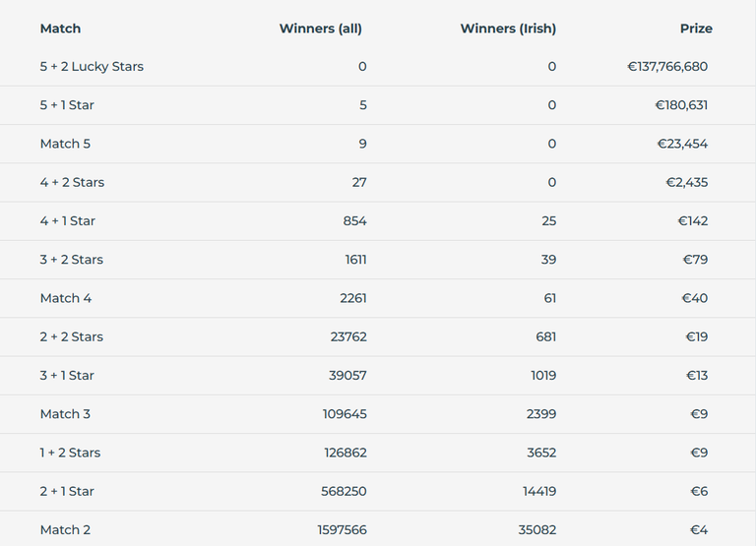Click the Winners (all) column header

(x=321, y=29)
